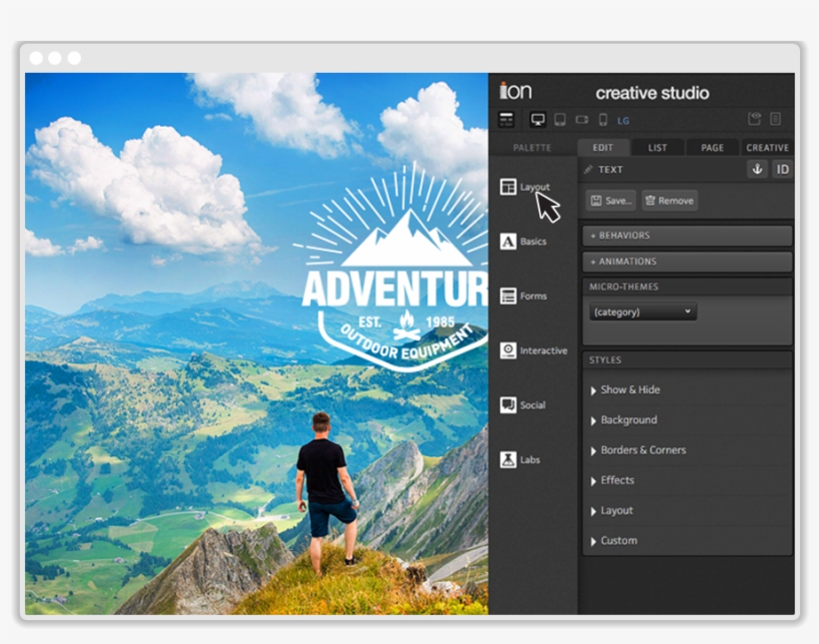Screen dimensions: 819x644
Task: Open the Forms palette category
Action: (x=523, y=297)
